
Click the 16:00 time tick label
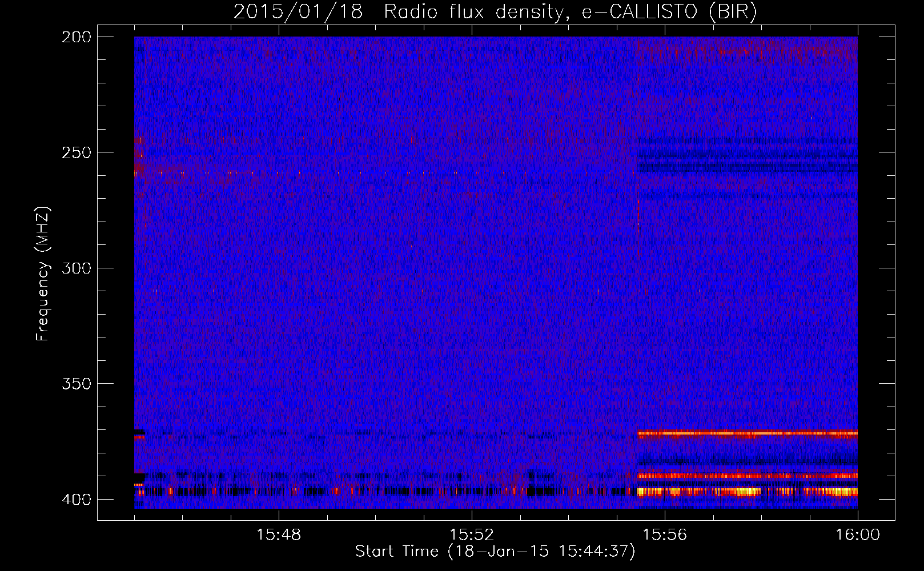tap(858, 534)
